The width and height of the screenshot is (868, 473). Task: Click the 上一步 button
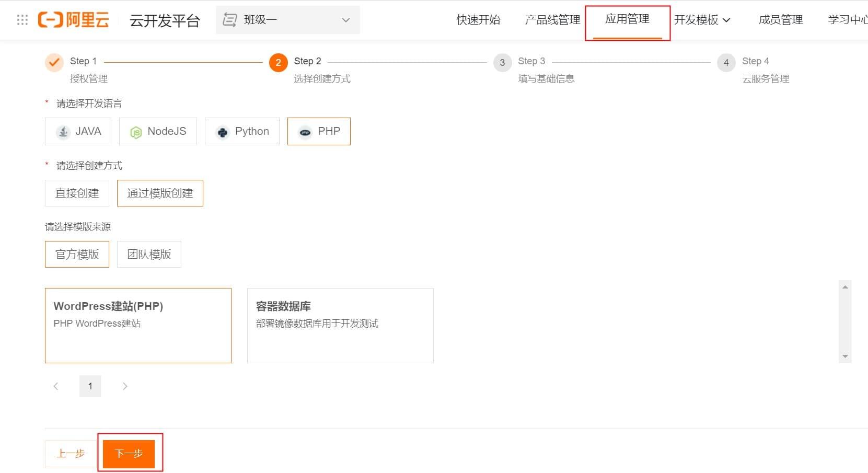pyautogui.click(x=71, y=454)
